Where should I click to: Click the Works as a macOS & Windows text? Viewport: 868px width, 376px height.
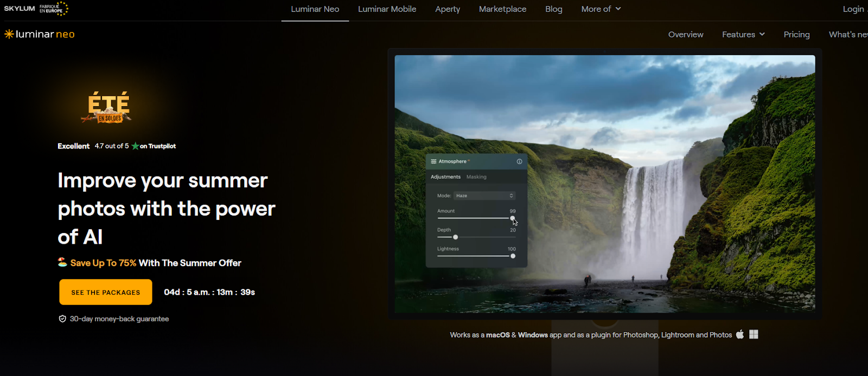click(591, 335)
